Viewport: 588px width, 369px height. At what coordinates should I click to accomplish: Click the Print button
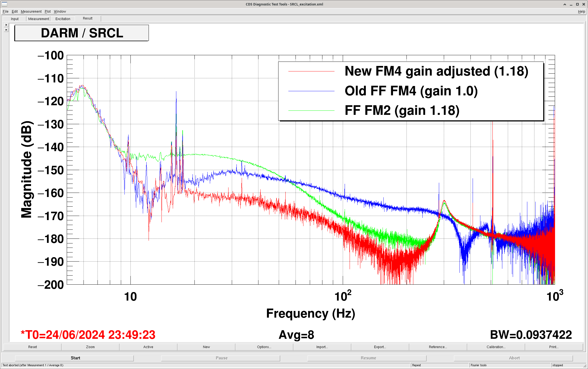[x=554, y=347]
